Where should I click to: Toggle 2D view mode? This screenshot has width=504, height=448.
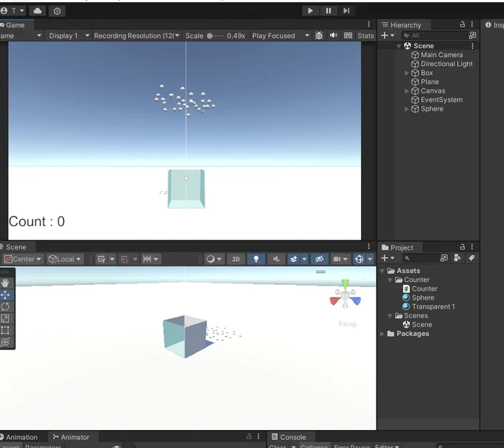236,259
